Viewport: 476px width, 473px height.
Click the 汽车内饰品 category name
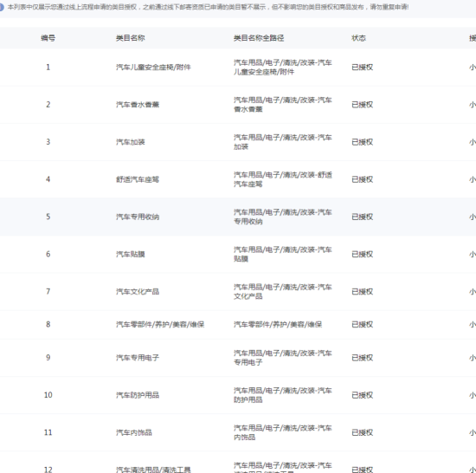pyautogui.click(x=134, y=432)
